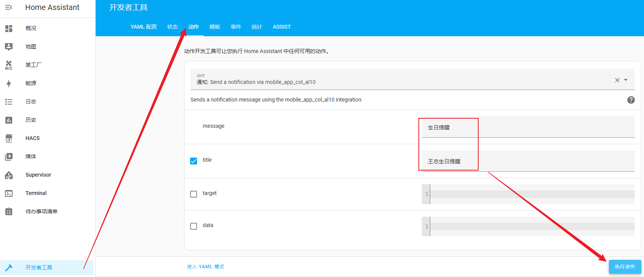Clear the selected action with the X icon
The image size is (644, 277).
pyautogui.click(x=617, y=80)
